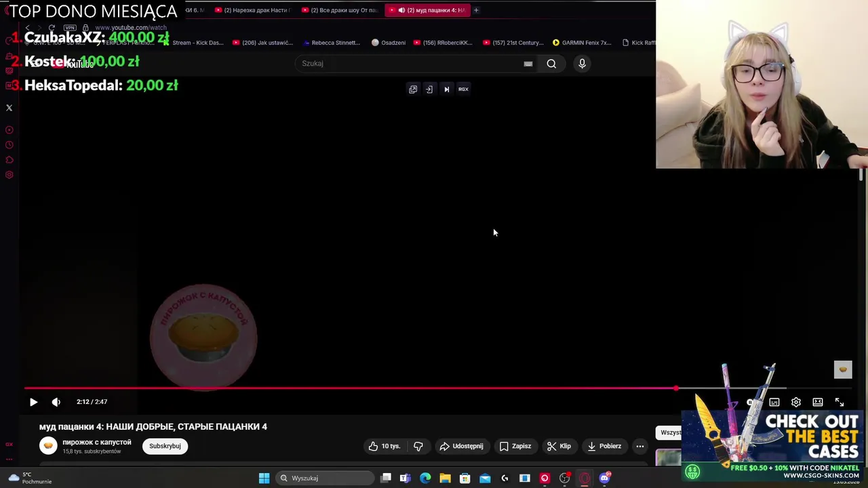Open the (206) Jak ustawić bookmark
The image size is (868, 488).
[x=262, y=43]
